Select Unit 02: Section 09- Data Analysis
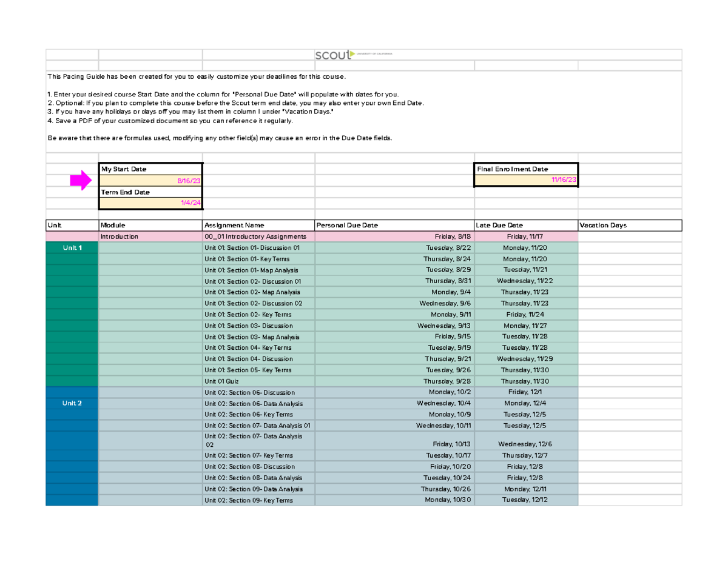Screen dimensions: 728x562 (258, 489)
